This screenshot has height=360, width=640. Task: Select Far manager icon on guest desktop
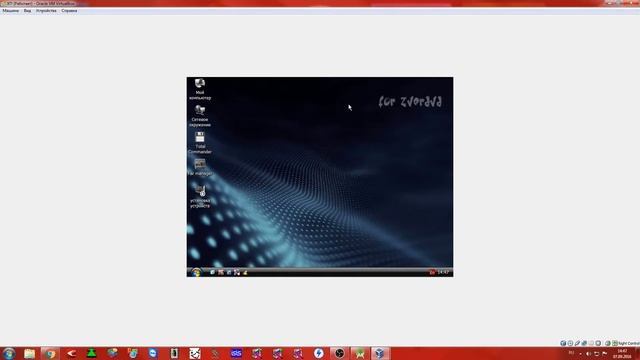(x=200, y=167)
